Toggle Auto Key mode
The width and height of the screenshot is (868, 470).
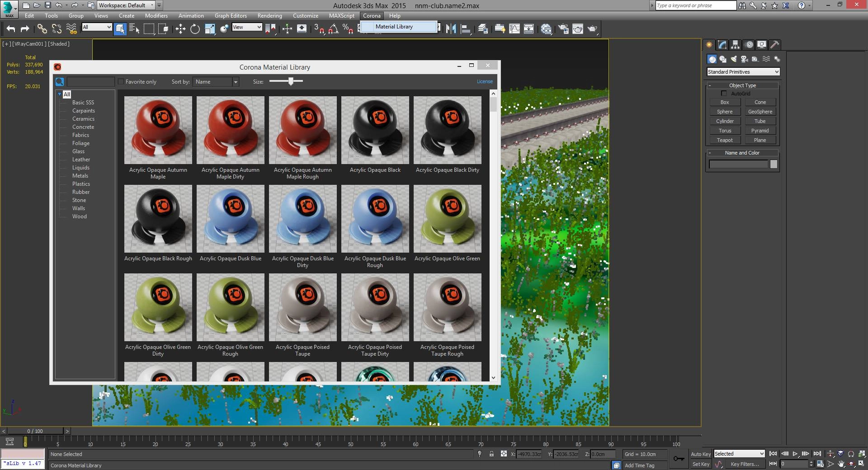point(700,454)
